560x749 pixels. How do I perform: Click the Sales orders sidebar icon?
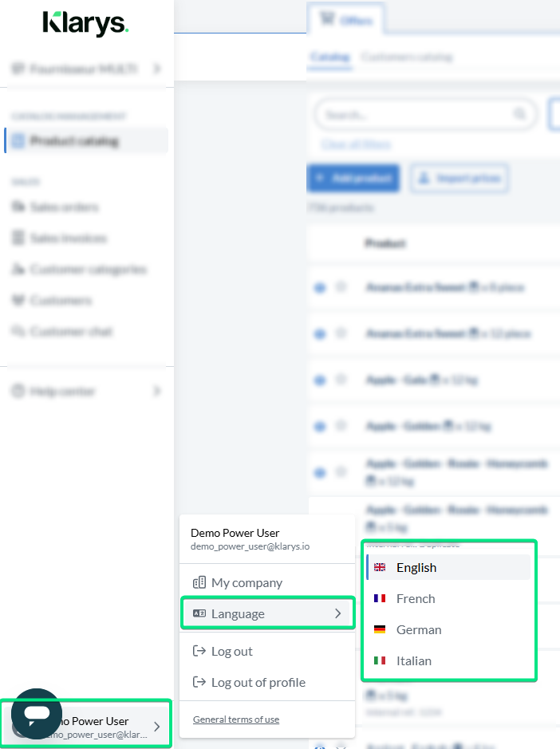(18, 207)
